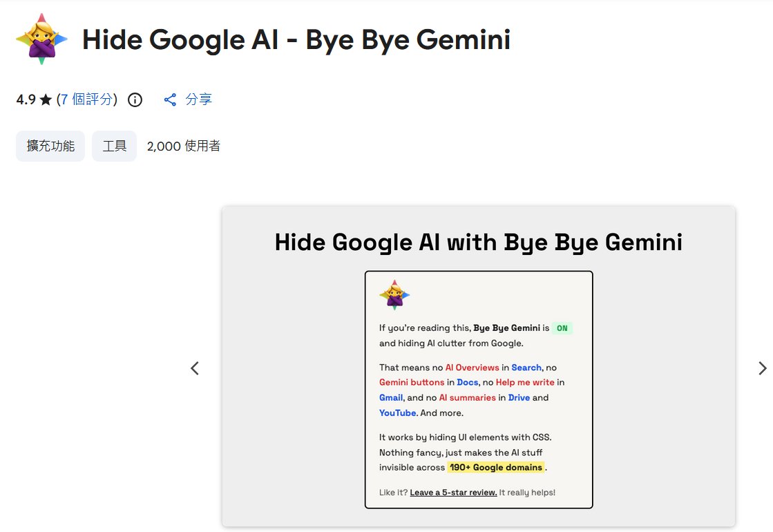Screen dimensions: 773x532
Task: Select the 擴充功能 category chip
Action: [50, 146]
